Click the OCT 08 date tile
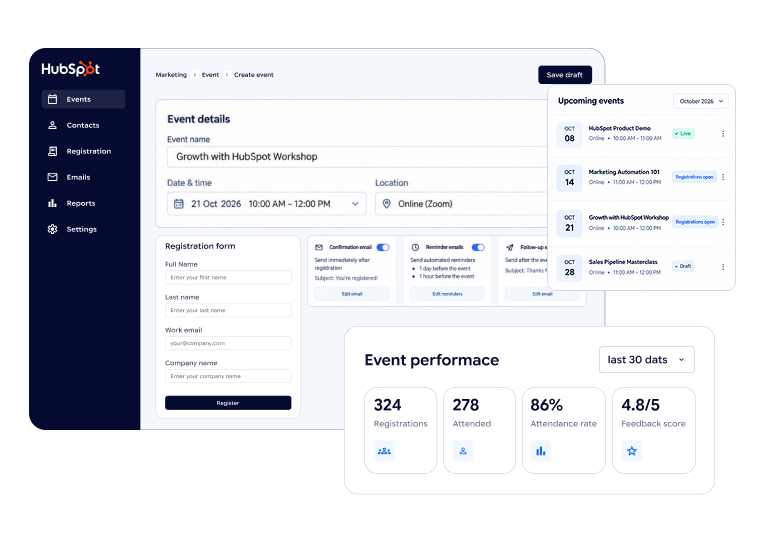 [x=569, y=134]
